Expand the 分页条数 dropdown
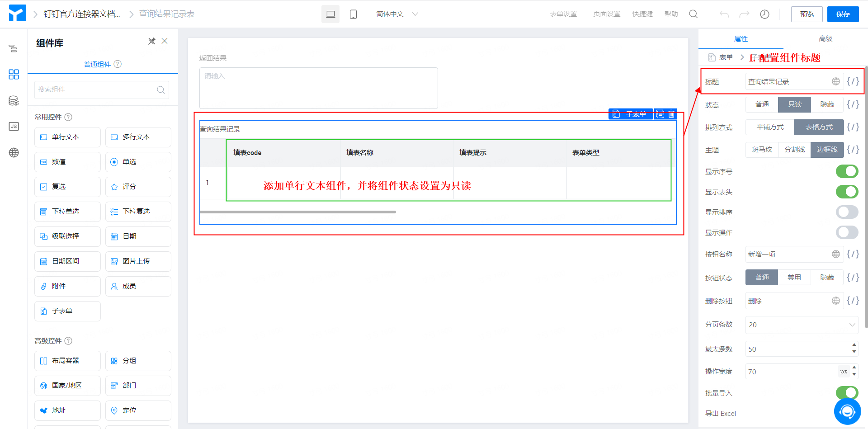Viewport: 868px width, 429px height. (802, 325)
